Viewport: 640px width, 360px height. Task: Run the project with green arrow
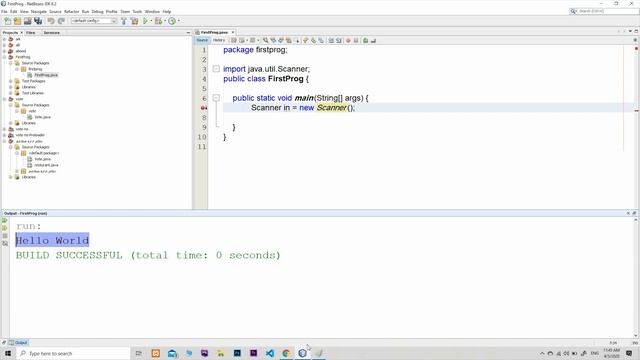145,21
